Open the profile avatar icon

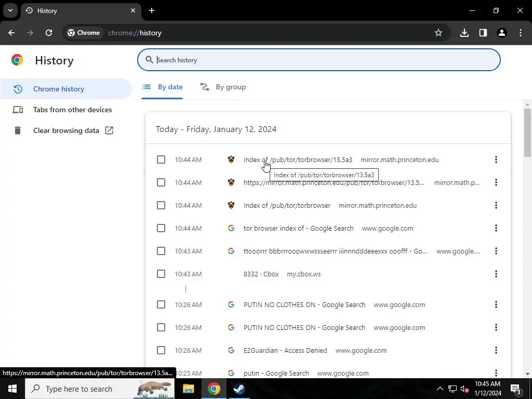point(502,33)
